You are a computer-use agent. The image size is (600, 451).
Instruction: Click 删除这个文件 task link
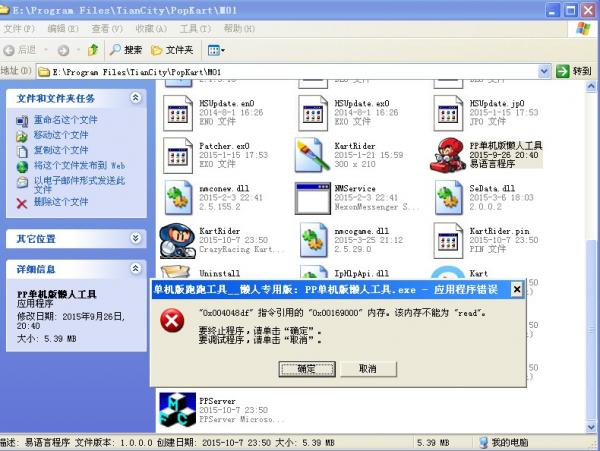tap(61, 202)
